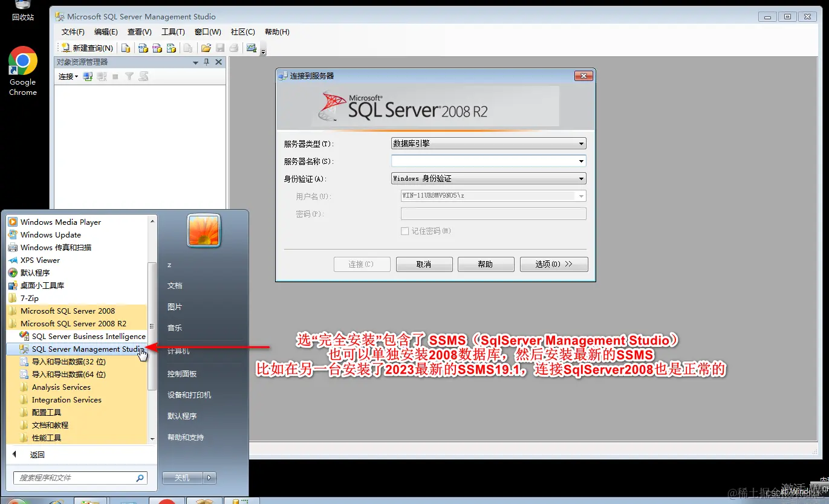Create an Analysis Services XMLA query
Image resolution: width=829 pixels, height=504 pixels.
pos(171,48)
